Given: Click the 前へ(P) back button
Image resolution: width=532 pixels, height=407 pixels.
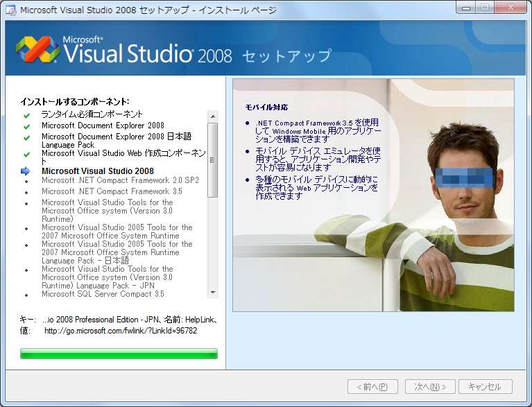Looking at the screenshot, I should coord(372,387).
